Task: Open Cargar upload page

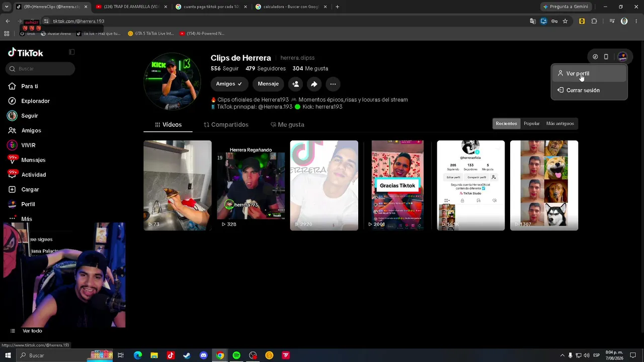Action: coord(30,190)
